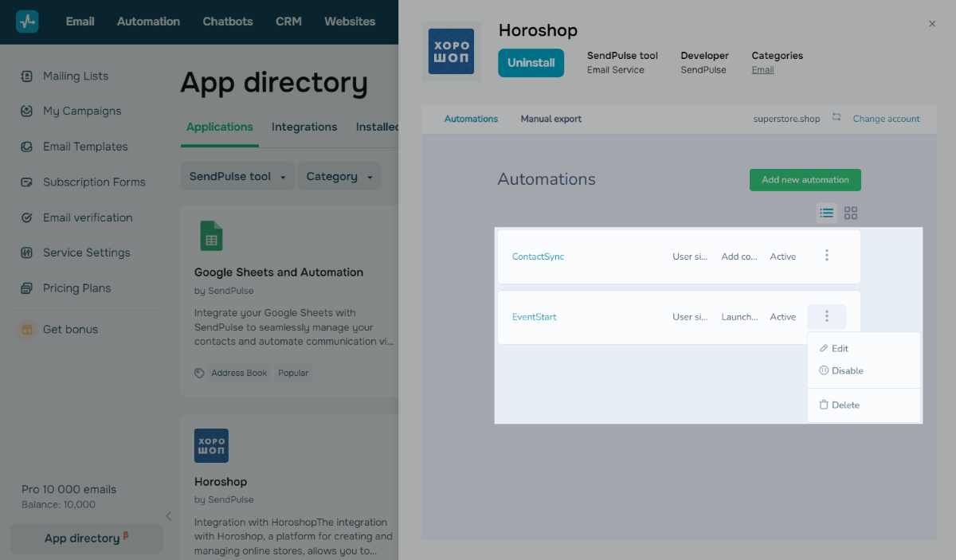Click the Uninstall button
This screenshot has width=956, height=560.
click(x=531, y=63)
